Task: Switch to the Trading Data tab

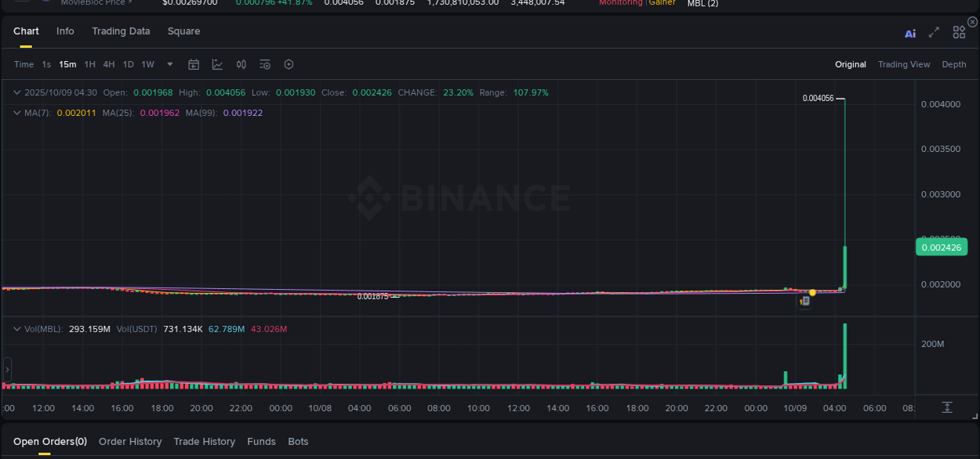Action: [121, 31]
